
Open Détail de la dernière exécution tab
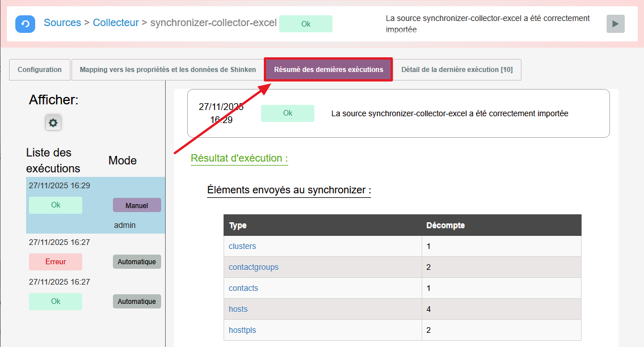[x=457, y=70]
